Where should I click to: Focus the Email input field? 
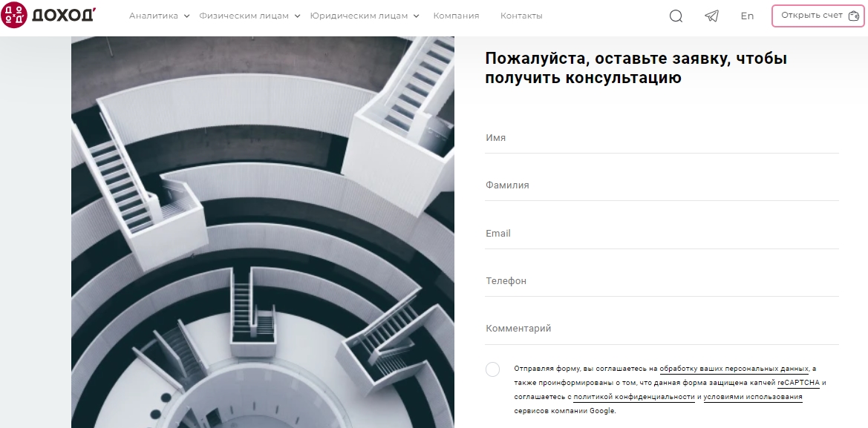click(662, 234)
